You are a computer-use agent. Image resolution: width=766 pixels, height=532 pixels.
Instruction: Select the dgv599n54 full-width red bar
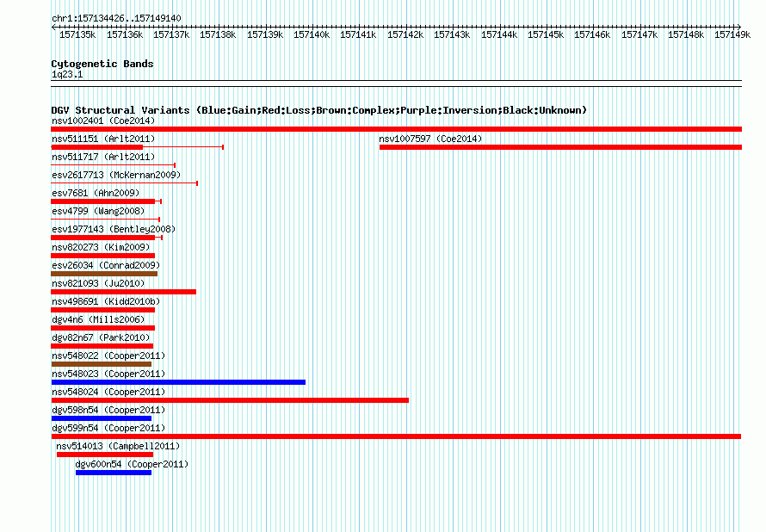(x=396, y=436)
